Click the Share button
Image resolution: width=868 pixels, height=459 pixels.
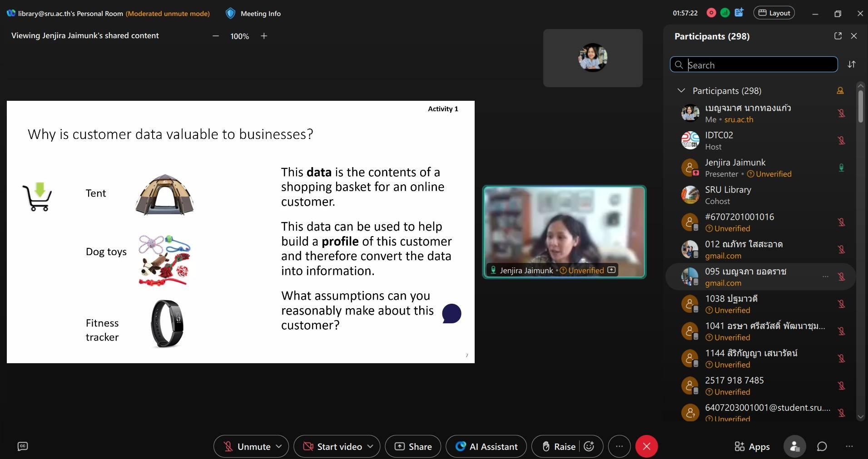coord(413,446)
